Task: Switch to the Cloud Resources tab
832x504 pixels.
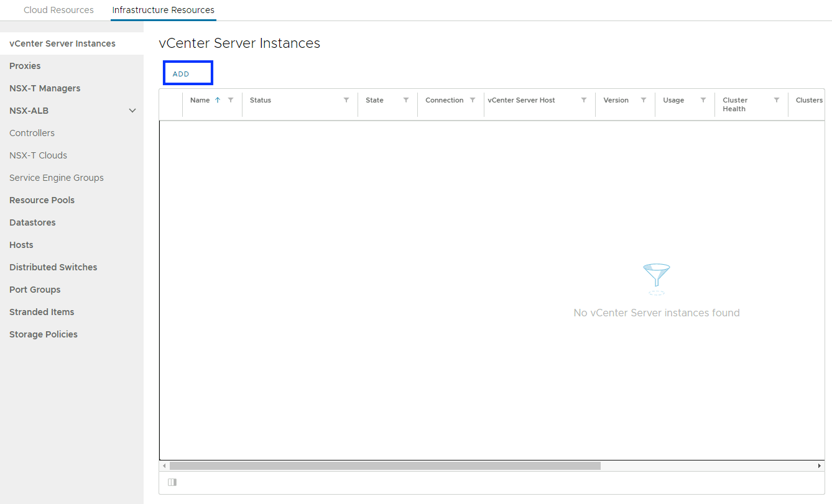Action: coord(58,10)
